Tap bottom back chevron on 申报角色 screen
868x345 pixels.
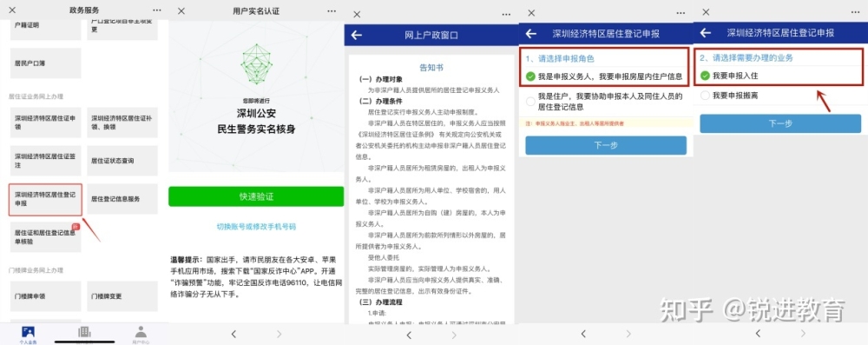(583, 334)
